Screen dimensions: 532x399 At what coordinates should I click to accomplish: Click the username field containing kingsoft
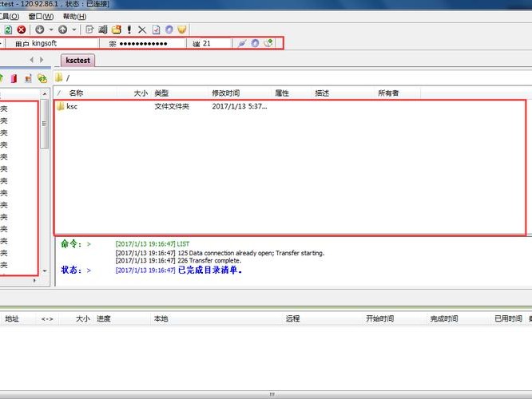(65, 43)
